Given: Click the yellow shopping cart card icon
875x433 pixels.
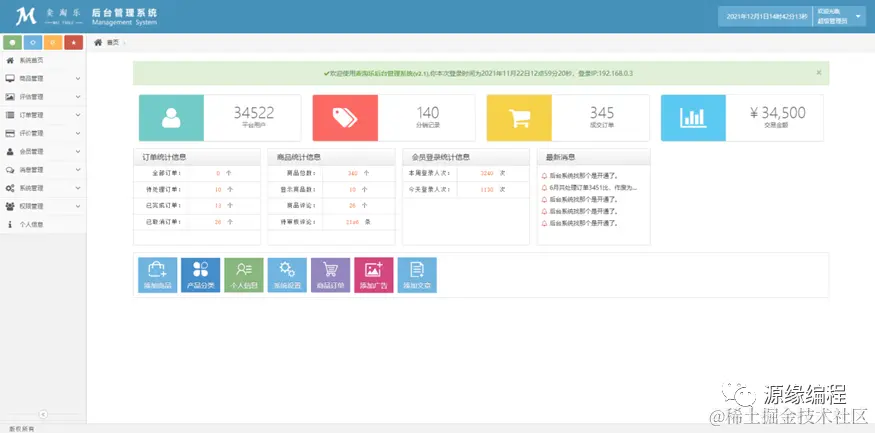Looking at the screenshot, I should (519, 118).
